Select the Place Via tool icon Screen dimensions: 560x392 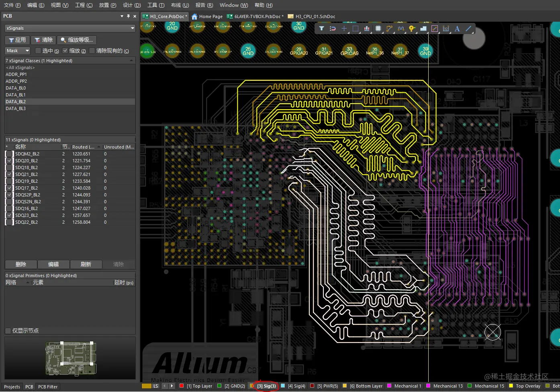[412, 29]
